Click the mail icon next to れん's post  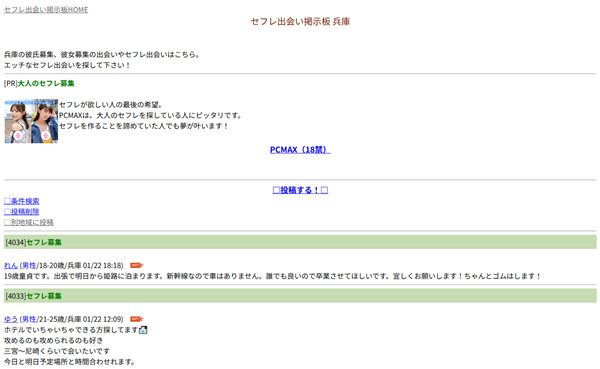click(136, 265)
